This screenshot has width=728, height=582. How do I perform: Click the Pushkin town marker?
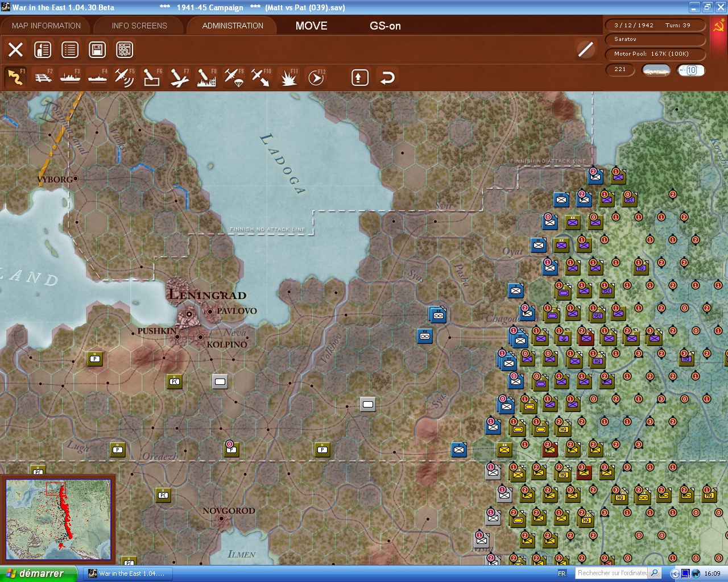pos(177,336)
